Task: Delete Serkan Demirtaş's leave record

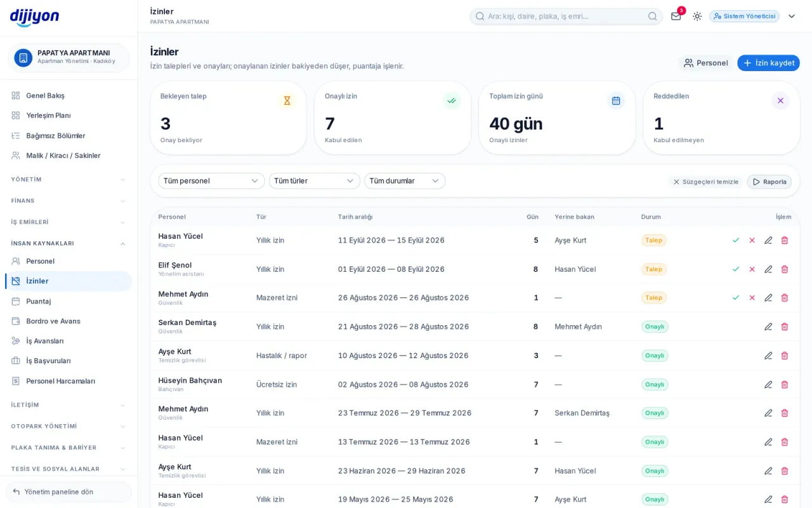Action: (x=785, y=326)
